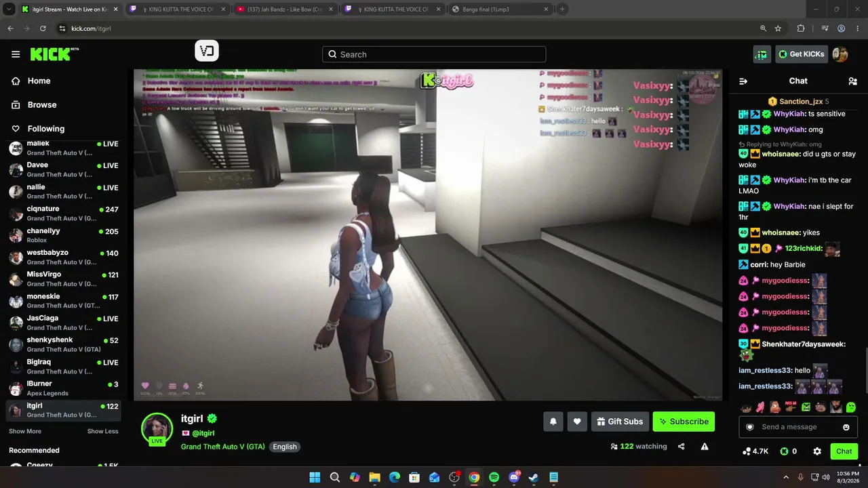
Task: Click the Send a message field
Action: coord(798,427)
